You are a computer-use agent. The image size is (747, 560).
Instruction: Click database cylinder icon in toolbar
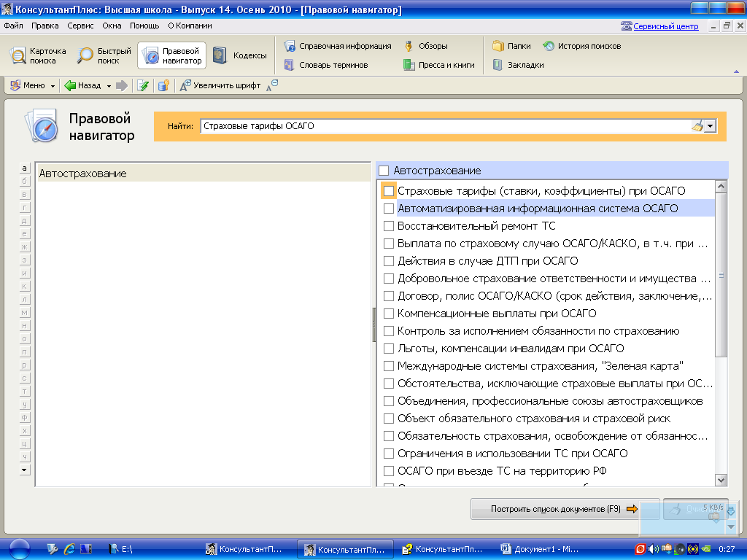(x=163, y=86)
